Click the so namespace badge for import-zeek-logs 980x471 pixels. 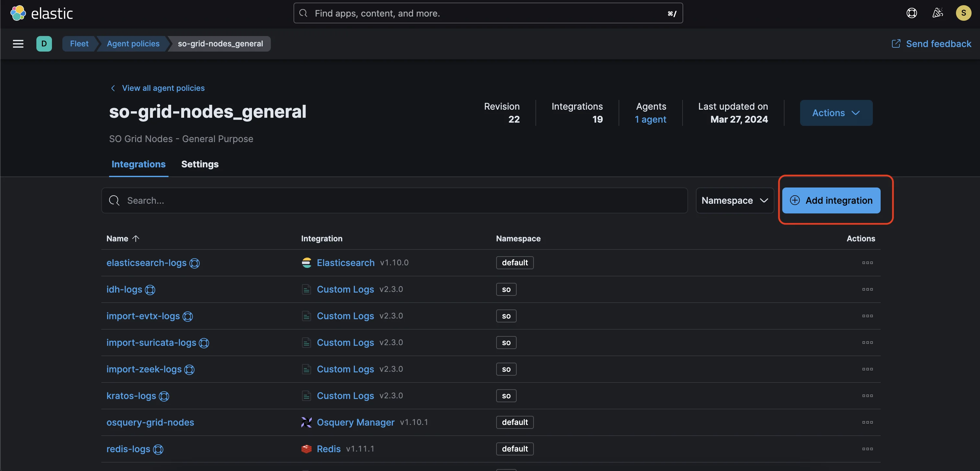click(506, 369)
